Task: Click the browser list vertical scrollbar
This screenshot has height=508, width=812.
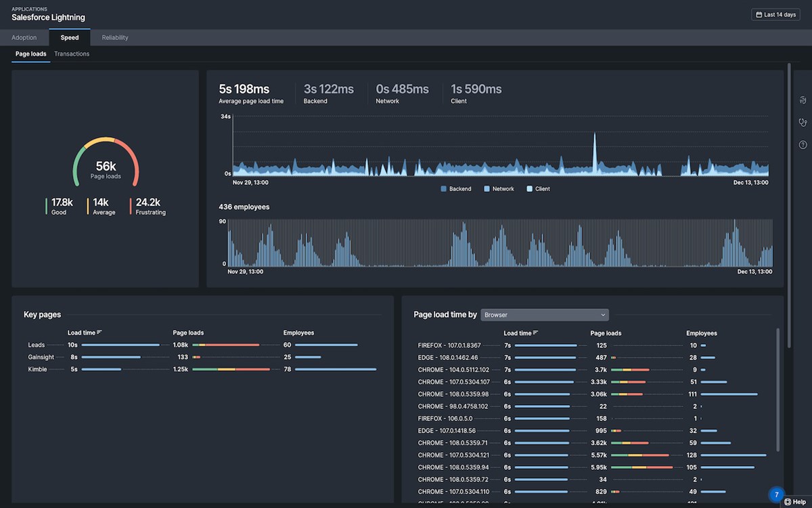Action: coord(777,389)
